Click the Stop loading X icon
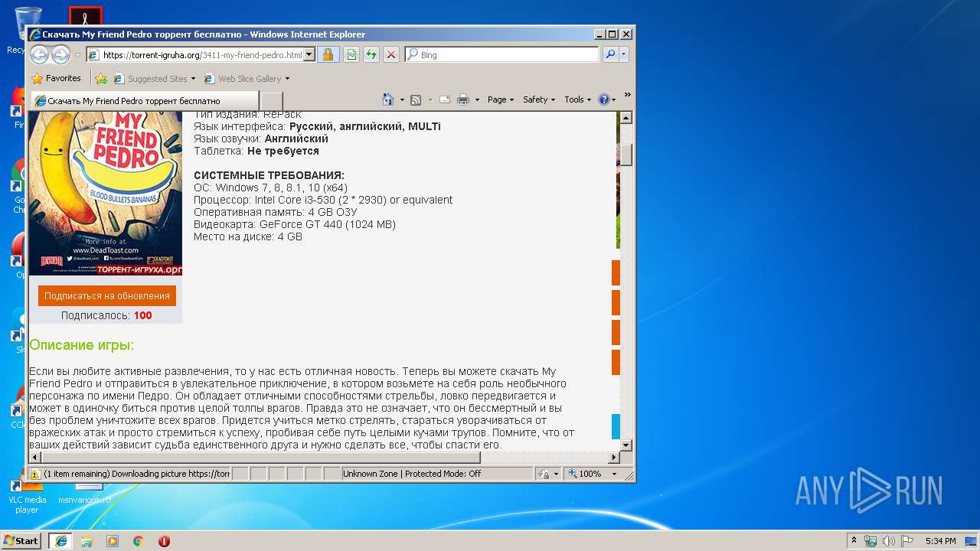 coord(390,55)
